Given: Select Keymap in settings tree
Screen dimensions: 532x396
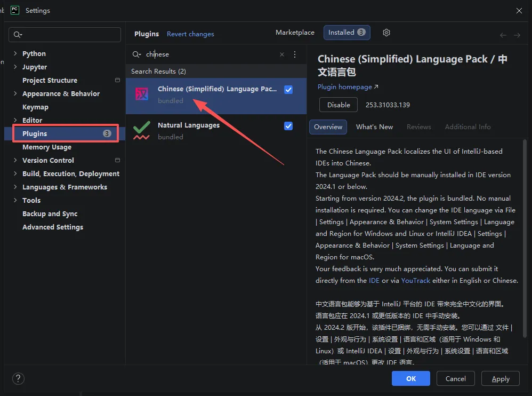Looking at the screenshot, I should coord(35,107).
